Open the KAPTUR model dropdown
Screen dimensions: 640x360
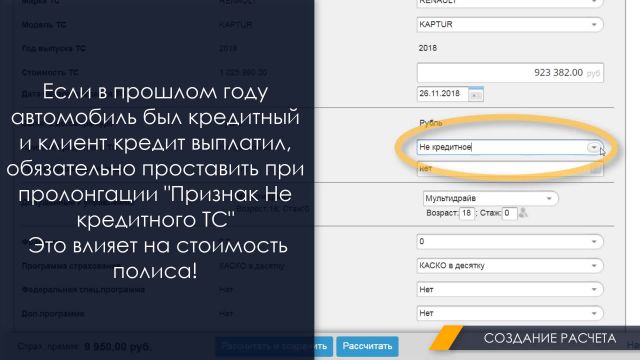click(510, 24)
